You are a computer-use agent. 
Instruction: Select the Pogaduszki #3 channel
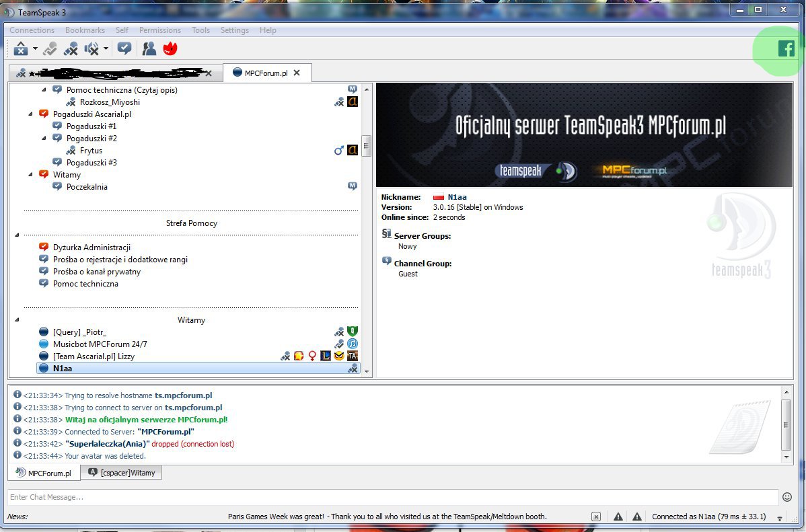click(x=91, y=163)
